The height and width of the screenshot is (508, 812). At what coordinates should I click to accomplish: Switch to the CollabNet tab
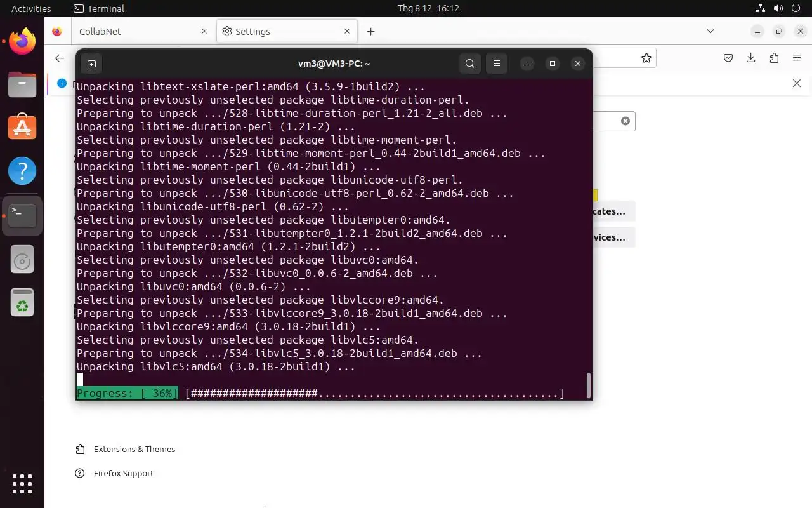(x=142, y=31)
